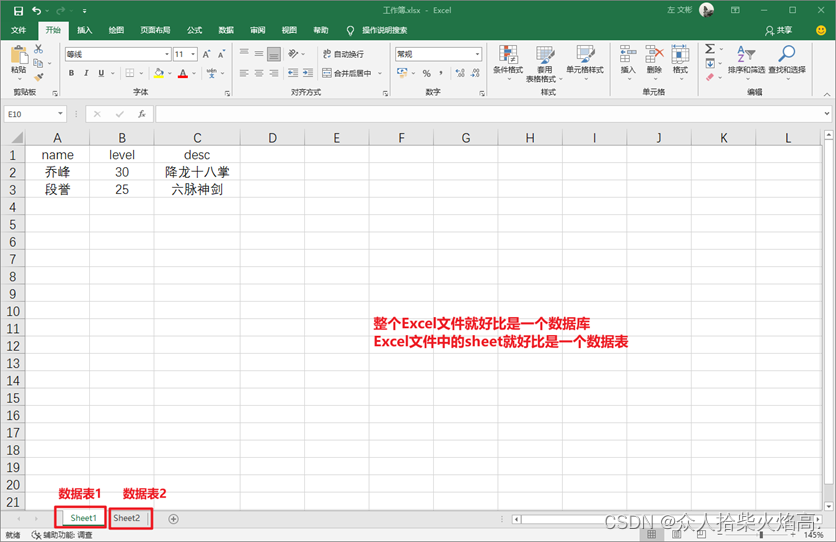Screen dimensions: 836x542
Task: Apply comma style format
Action: [441, 73]
